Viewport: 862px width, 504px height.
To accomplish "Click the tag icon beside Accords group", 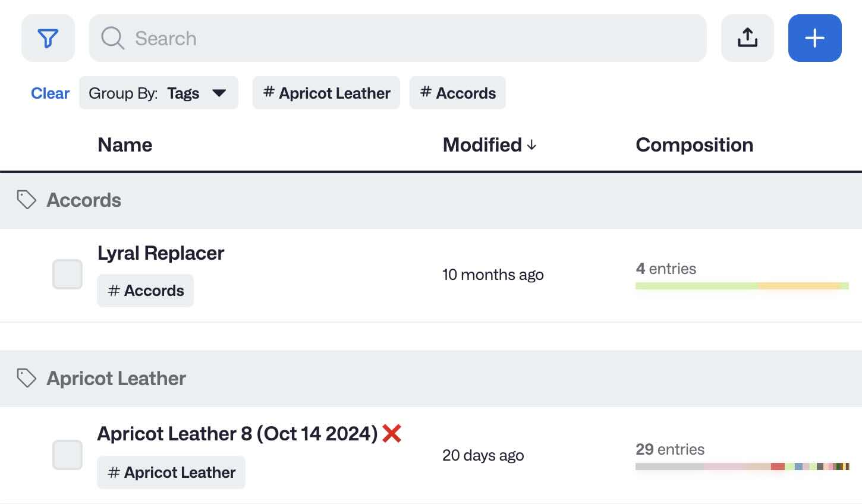I will click(26, 200).
